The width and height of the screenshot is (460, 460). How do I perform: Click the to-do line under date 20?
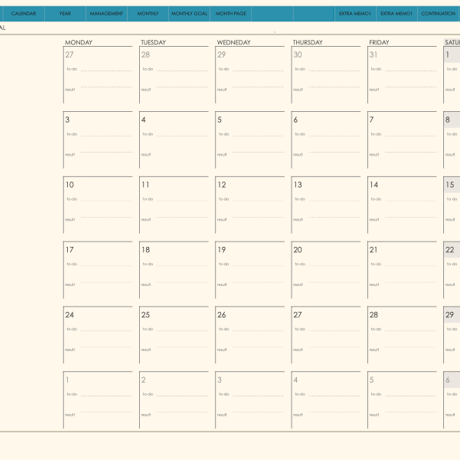point(334,266)
